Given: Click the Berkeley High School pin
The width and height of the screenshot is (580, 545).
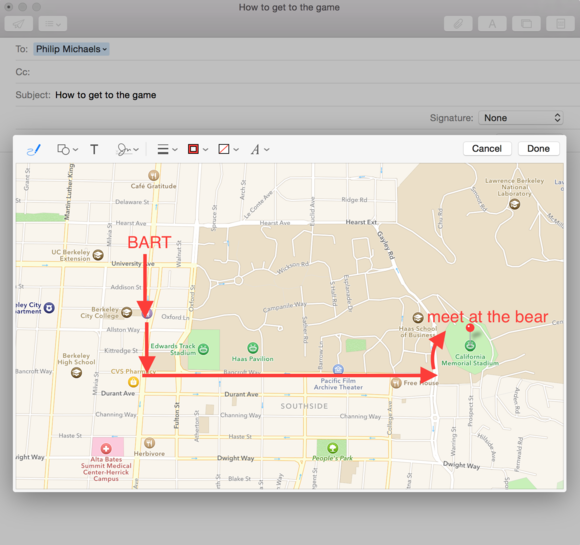Looking at the screenshot, I should [77, 373].
